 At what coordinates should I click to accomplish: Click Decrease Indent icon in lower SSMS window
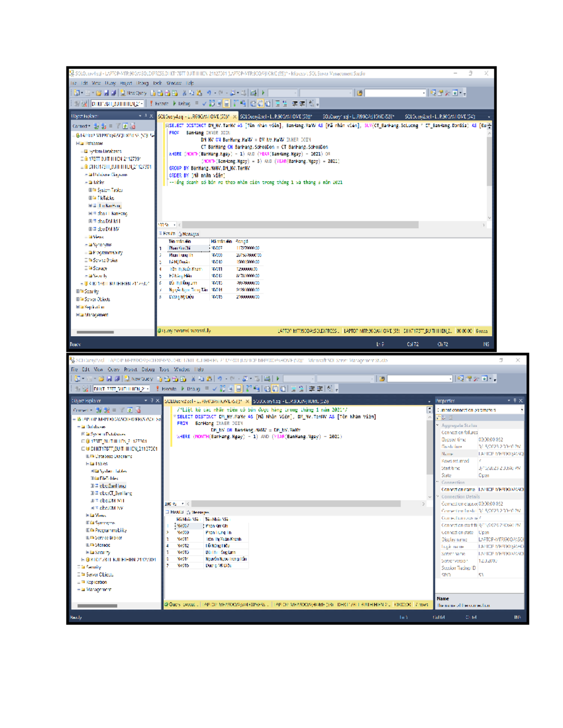[x=311, y=389]
